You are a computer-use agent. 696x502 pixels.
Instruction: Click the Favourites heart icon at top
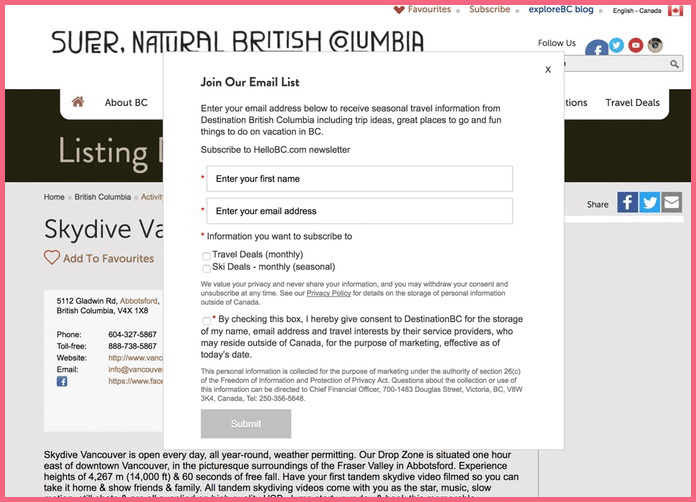399,9
